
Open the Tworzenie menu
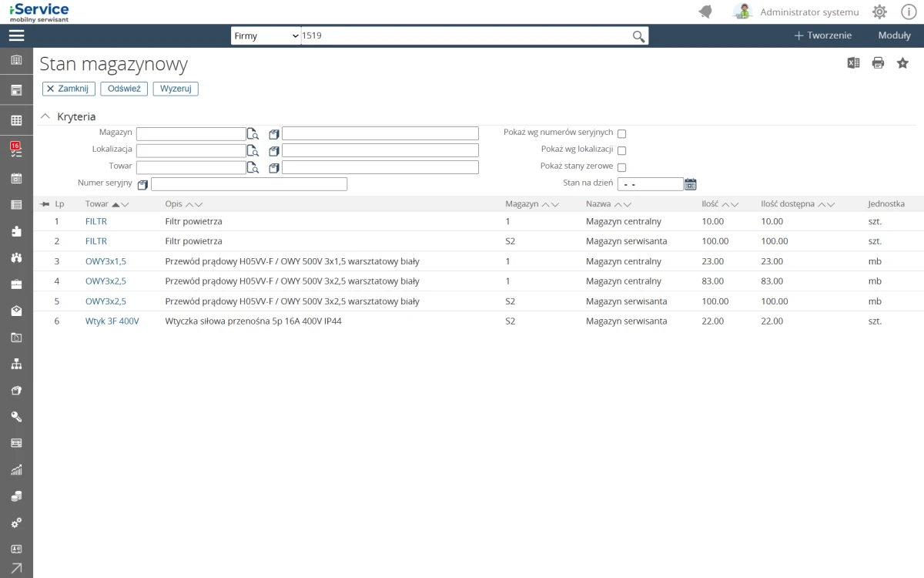pyautogui.click(x=822, y=35)
